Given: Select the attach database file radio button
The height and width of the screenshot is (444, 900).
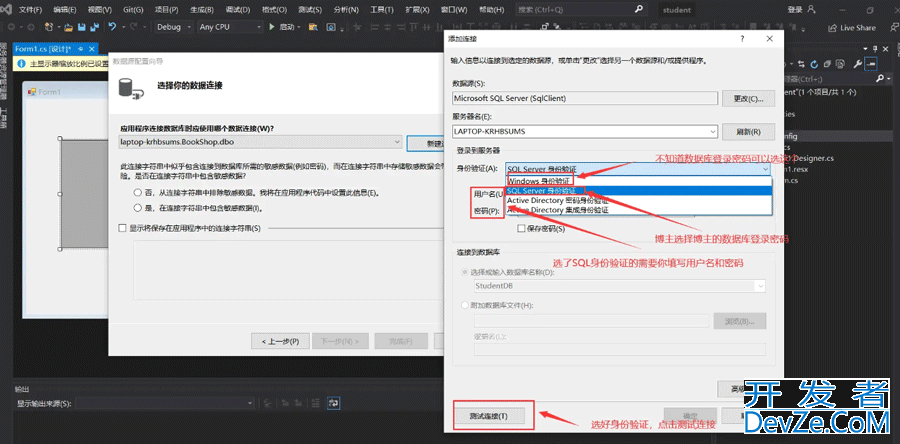Looking at the screenshot, I should coord(465,306).
